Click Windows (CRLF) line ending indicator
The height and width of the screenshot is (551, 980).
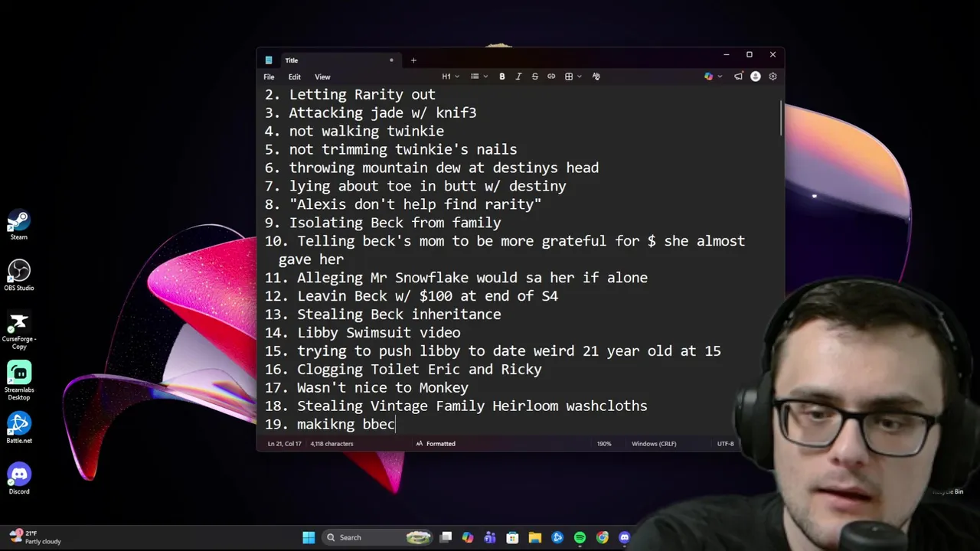(x=654, y=444)
